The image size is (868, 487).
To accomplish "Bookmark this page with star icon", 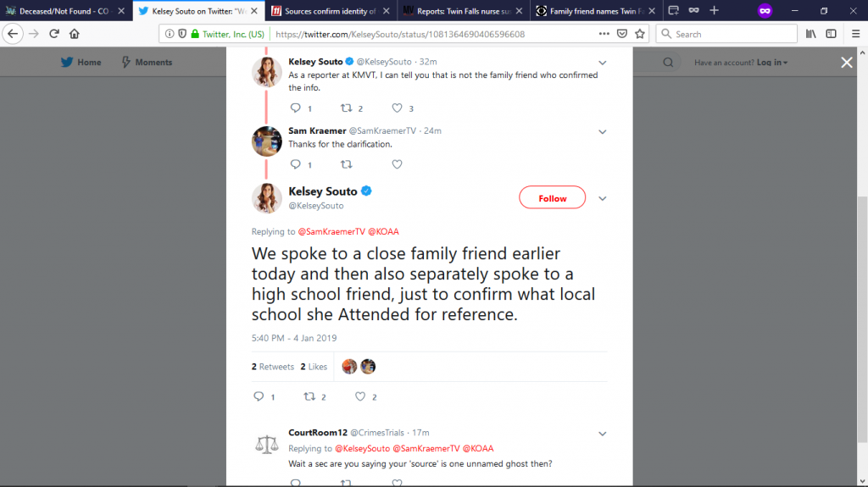I will pos(640,34).
